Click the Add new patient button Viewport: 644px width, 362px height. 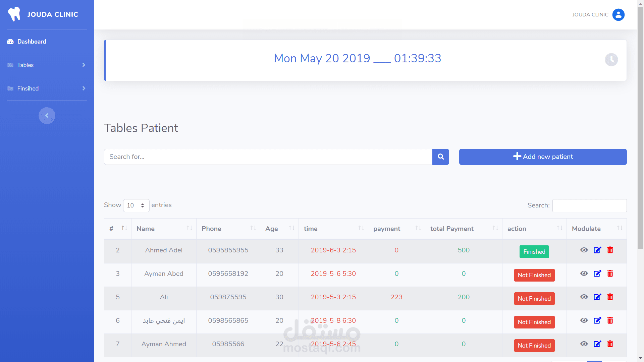click(x=543, y=157)
